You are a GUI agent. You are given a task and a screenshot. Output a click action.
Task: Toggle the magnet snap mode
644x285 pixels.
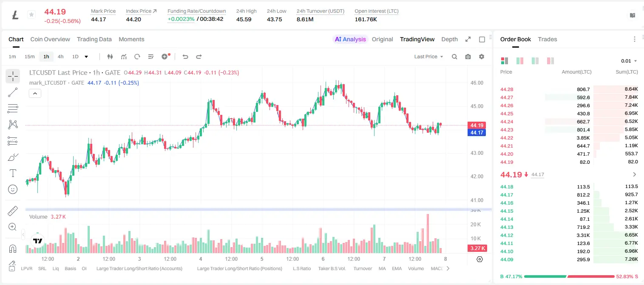point(13,249)
